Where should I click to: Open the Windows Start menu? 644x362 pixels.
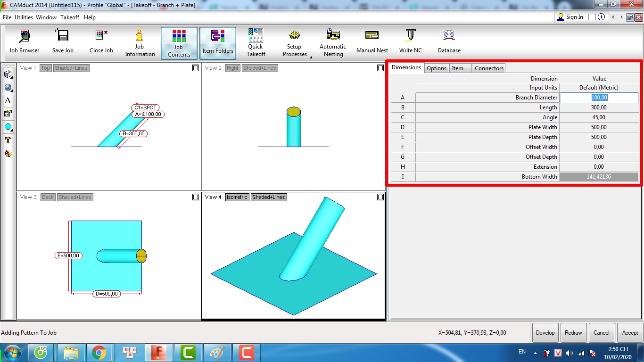(12, 353)
